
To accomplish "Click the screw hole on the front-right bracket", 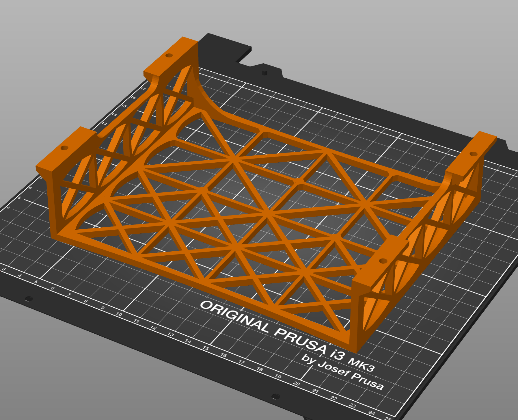I will [383, 261].
